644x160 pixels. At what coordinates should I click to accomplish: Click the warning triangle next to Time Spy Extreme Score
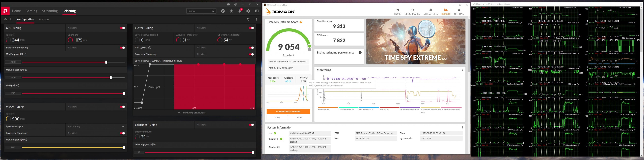point(301,22)
